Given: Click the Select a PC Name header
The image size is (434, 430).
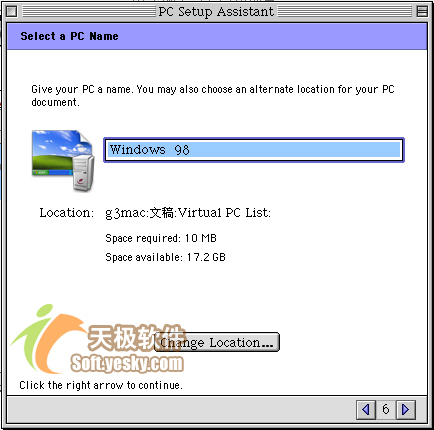Looking at the screenshot, I should tap(70, 36).
